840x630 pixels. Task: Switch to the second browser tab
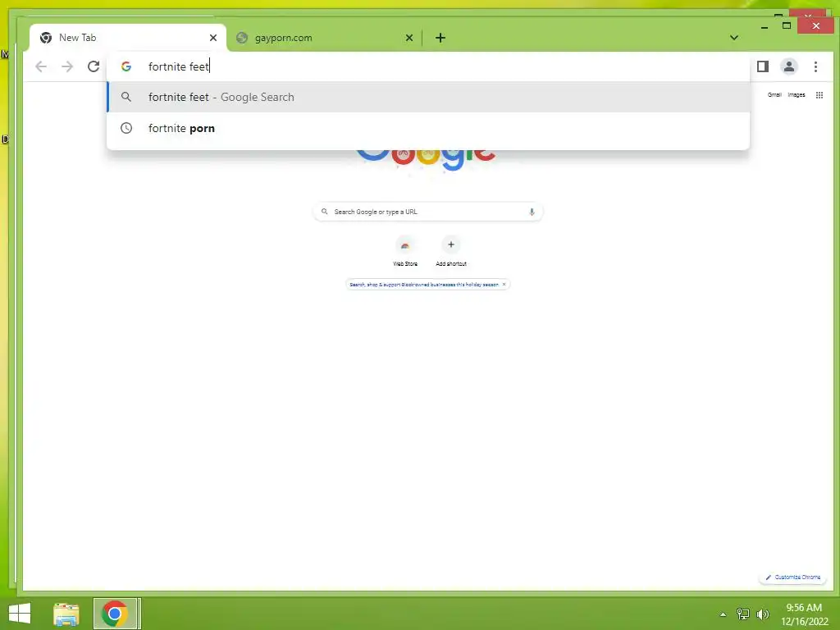[x=325, y=38]
